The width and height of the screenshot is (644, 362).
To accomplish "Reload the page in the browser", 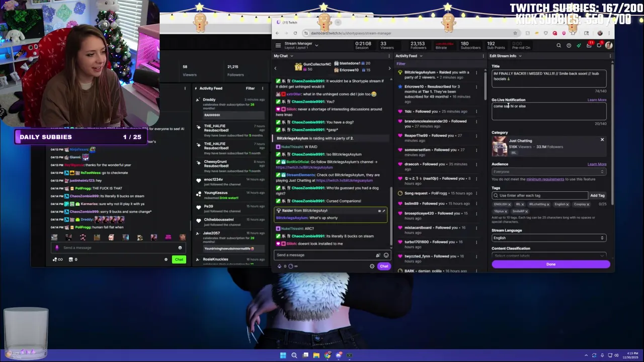I will pos(295,33).
